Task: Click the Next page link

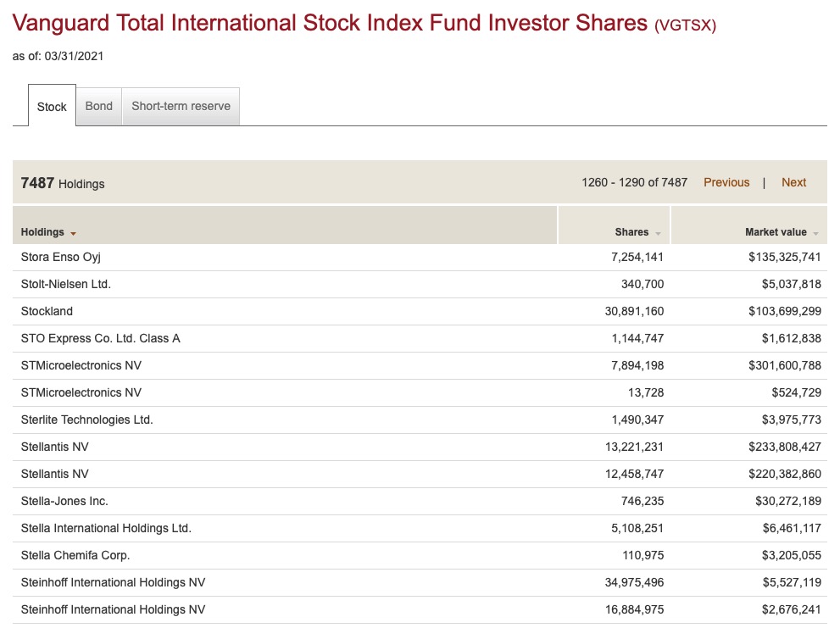Action: point(793,181)
